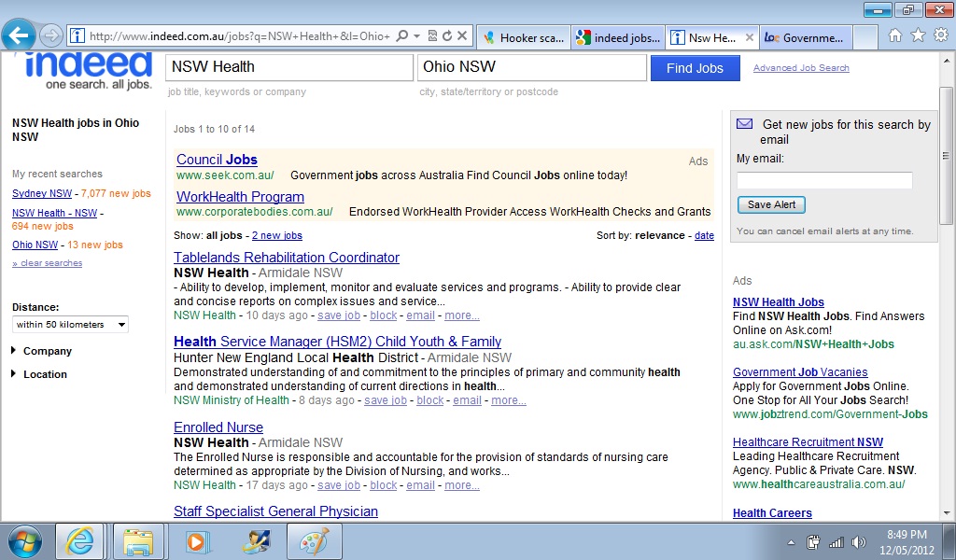The image size is (956, 560).
Task: Switch to the 'Hooker sca...' tab
Action: point(523,37)
